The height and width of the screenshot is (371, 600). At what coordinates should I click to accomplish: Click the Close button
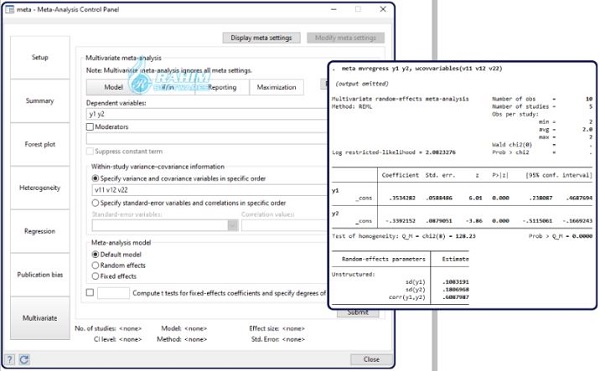point(371,360)
